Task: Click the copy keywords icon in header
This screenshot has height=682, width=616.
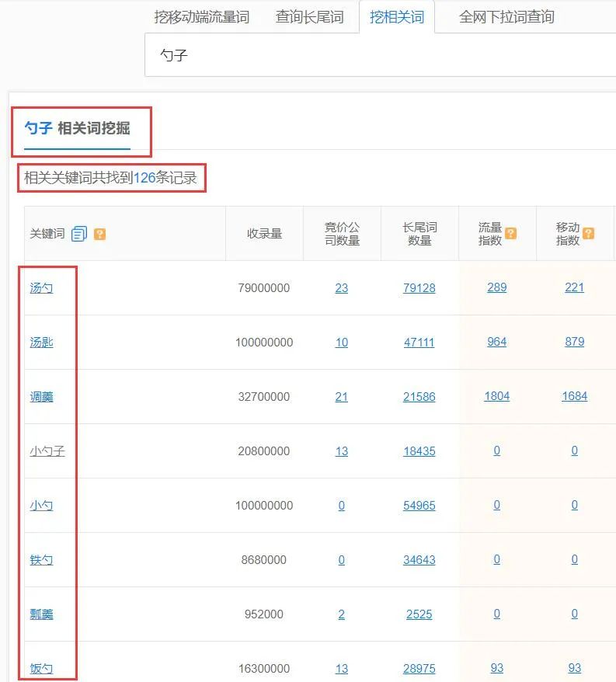Action: click(79, 234)
